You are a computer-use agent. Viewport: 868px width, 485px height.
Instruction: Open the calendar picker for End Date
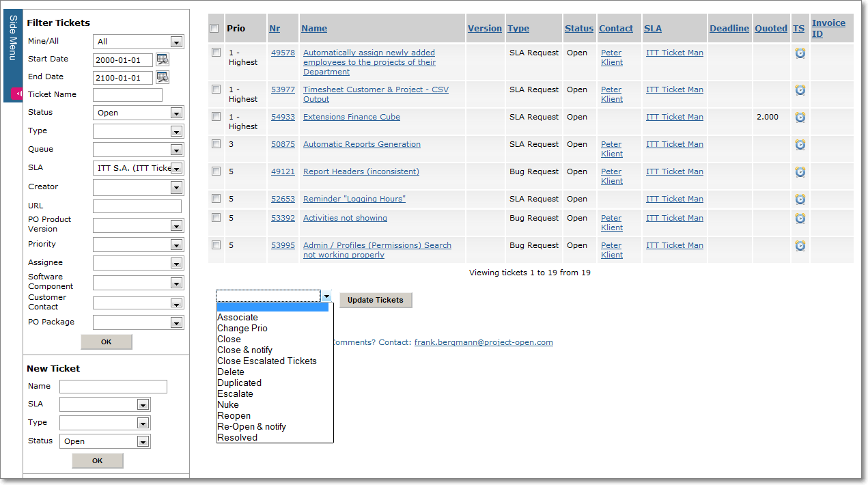[x=162, y=77]
